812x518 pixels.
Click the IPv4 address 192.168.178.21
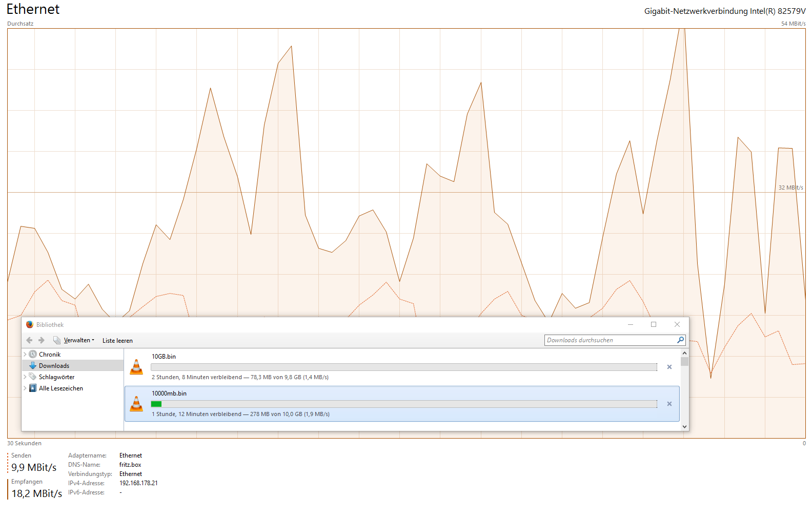tap(138, 483)
